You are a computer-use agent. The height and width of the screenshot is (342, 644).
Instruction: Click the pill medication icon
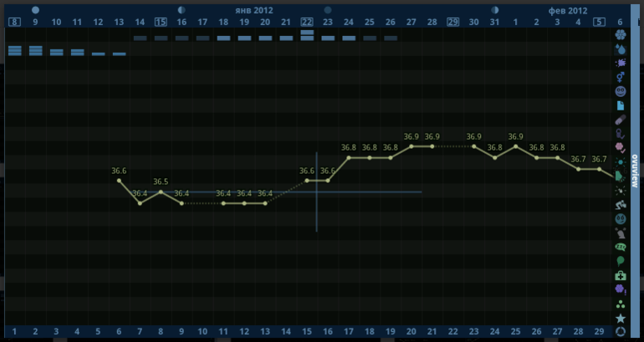tap(620, 120)
